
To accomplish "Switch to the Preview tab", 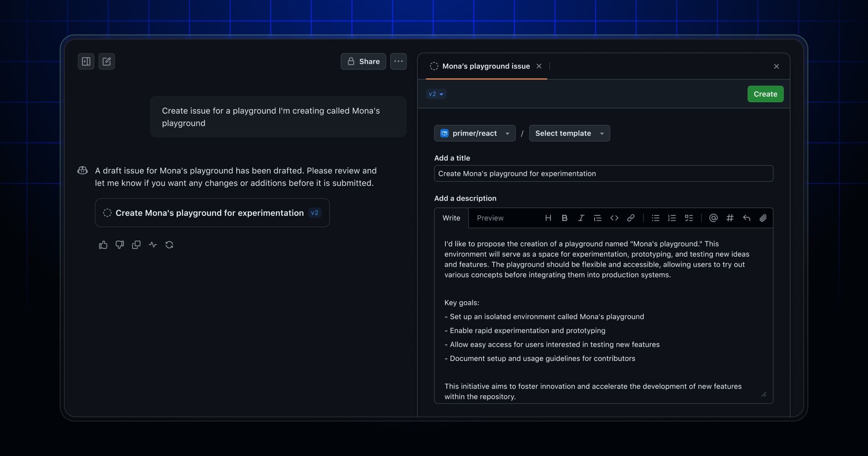I will point(490,218).
